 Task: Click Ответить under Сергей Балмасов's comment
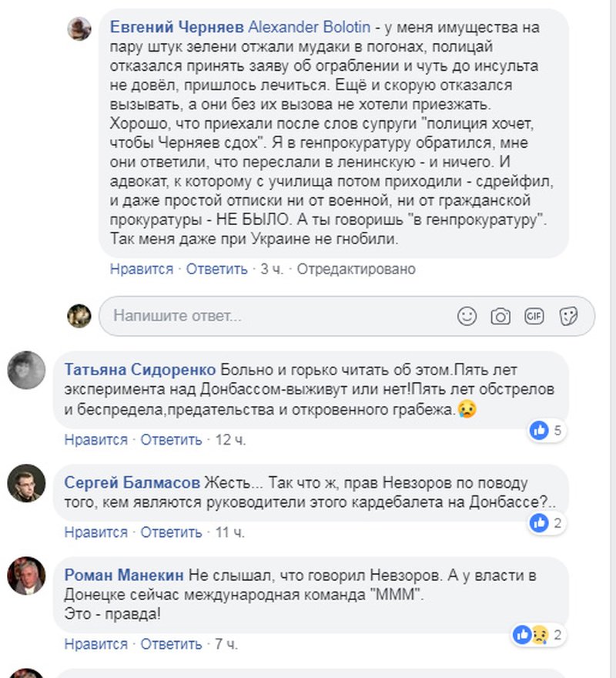pyautogui.click(x=172, y=532)
